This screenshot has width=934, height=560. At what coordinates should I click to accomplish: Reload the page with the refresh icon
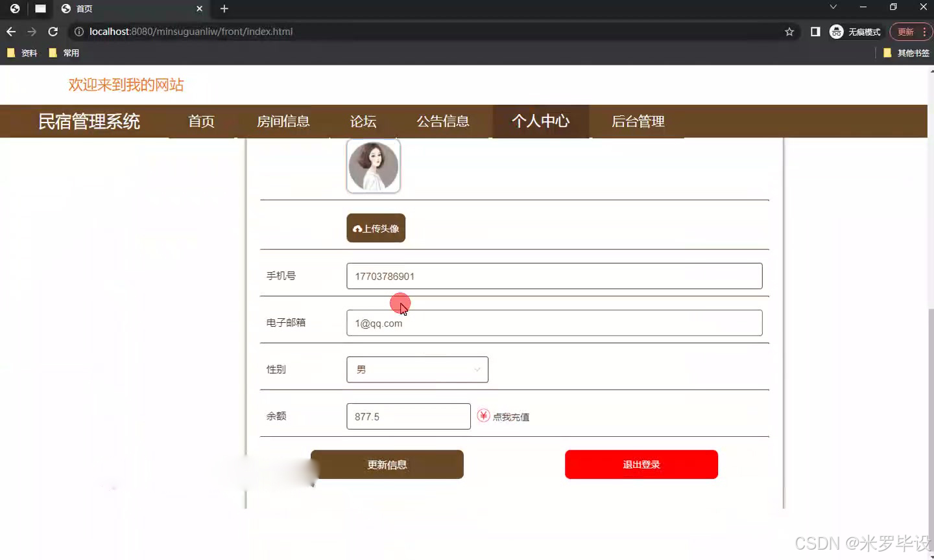pos(53,31)
